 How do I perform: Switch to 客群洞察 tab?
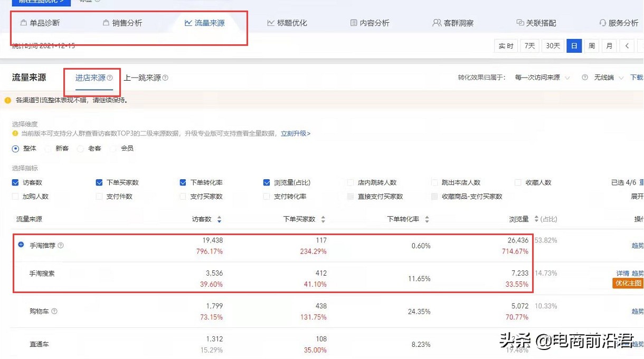point(453,23)
